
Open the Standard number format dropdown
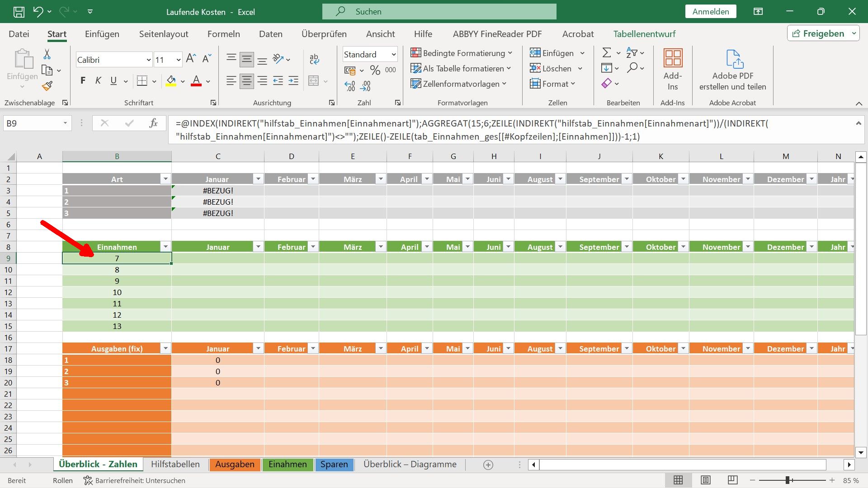coord(393,54)
